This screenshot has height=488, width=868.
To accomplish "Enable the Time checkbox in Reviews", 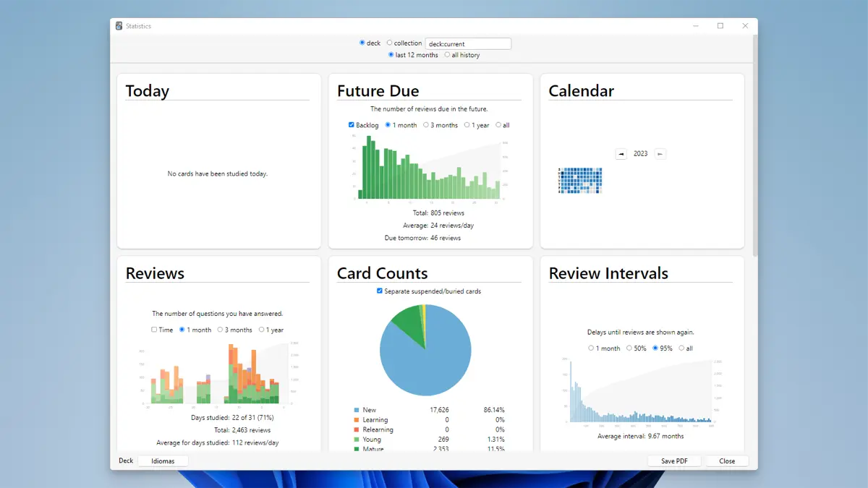I will 153,330.
